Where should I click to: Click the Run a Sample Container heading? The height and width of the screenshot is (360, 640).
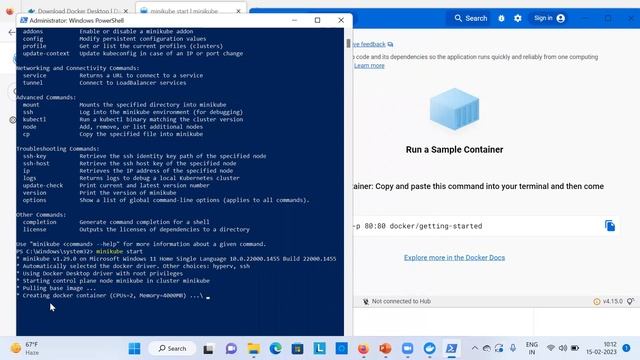pos(454,150)
